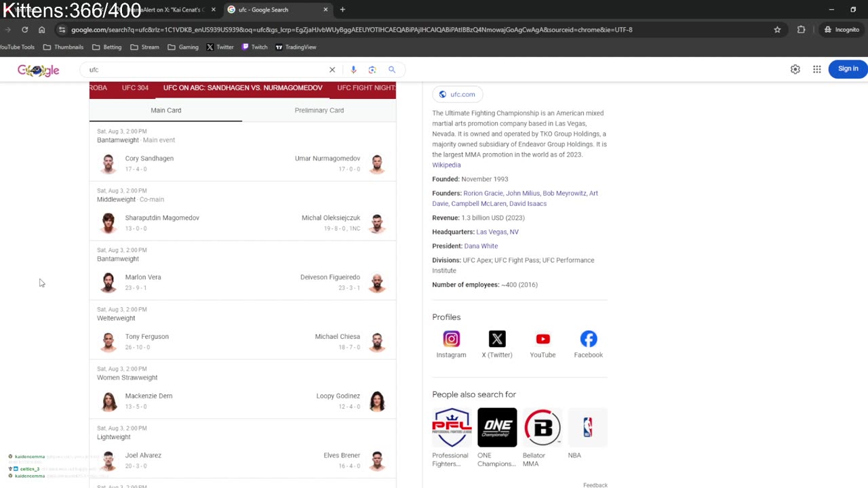This screenshot has width=868, height=488.
Task: Visit the ufc.com website chip
Action: [458, 94]
